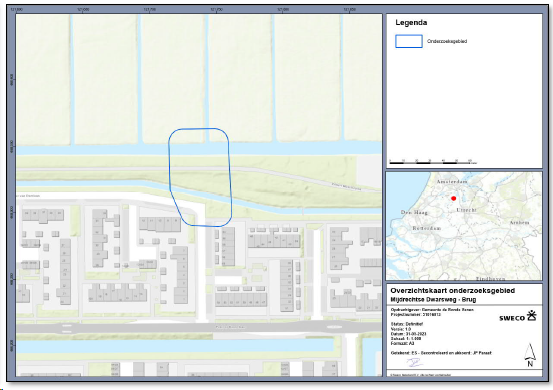Viewport: 553px width, 390px height.
Task: Click the 'Onderzoeksgebied' legend label
Action: click(447, 41)
